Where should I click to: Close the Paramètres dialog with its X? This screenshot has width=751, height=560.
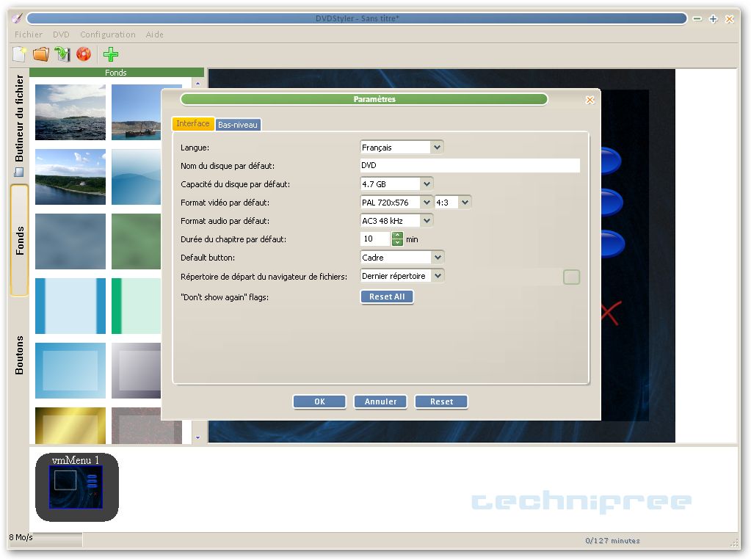pos(589,100)
